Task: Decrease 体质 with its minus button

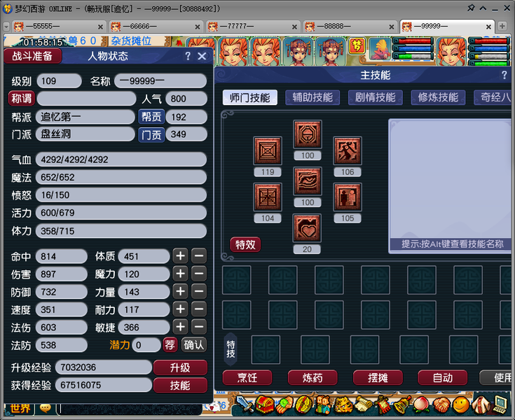Action: tap(199, 256)
